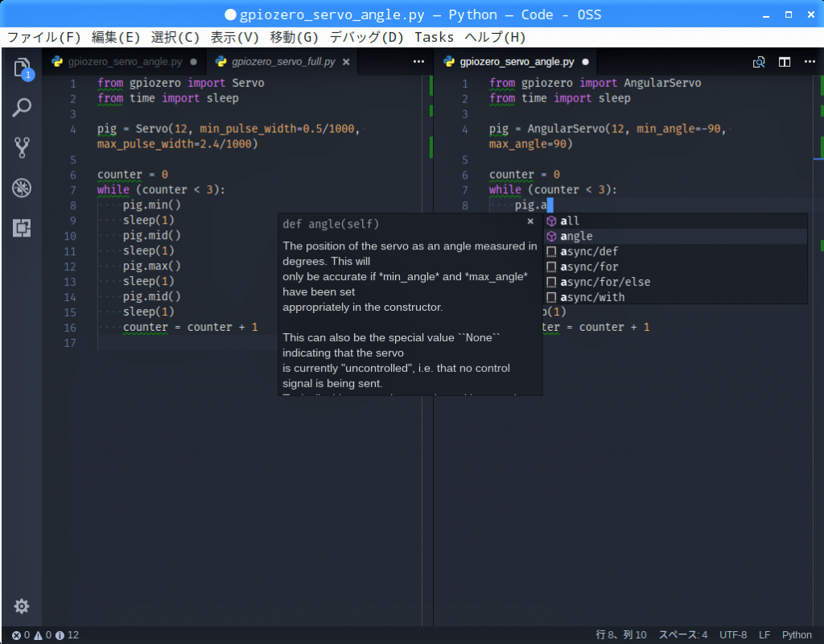Click 'pig.max()' in left editor
Image resolution: width=824 pixels, height=644 pixels.
pos(152,266)
